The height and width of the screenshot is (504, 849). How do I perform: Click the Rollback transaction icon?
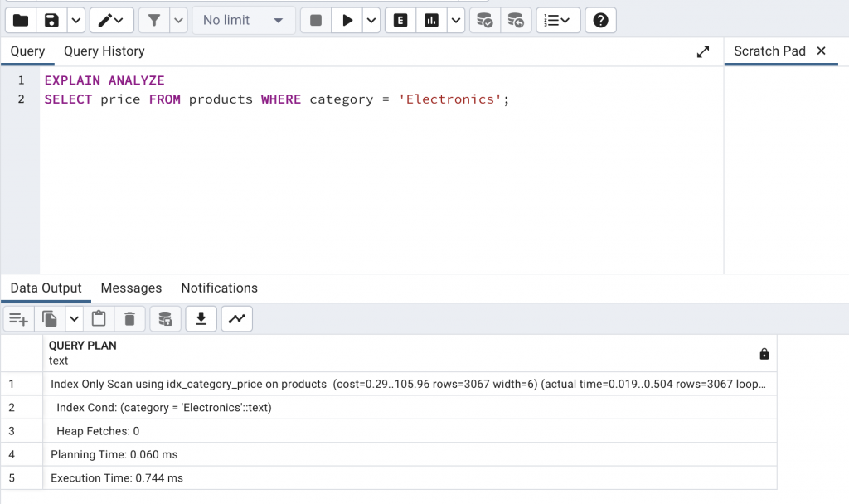[516, 20]
